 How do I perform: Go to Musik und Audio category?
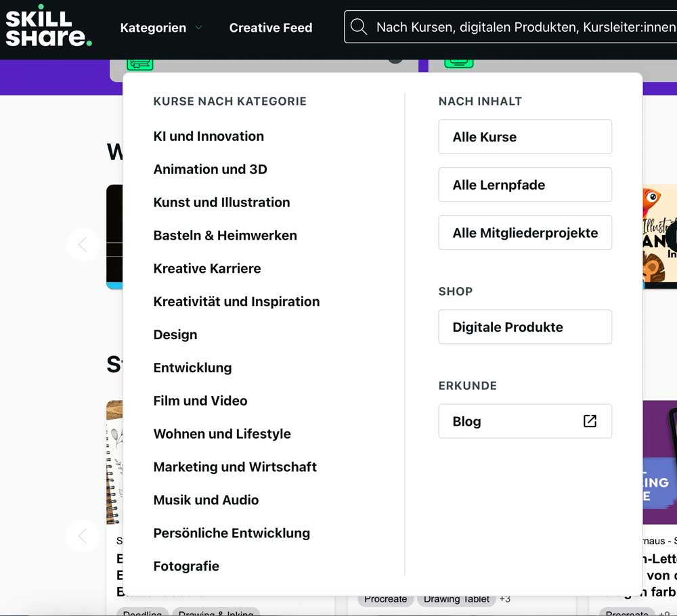point(206,500)
